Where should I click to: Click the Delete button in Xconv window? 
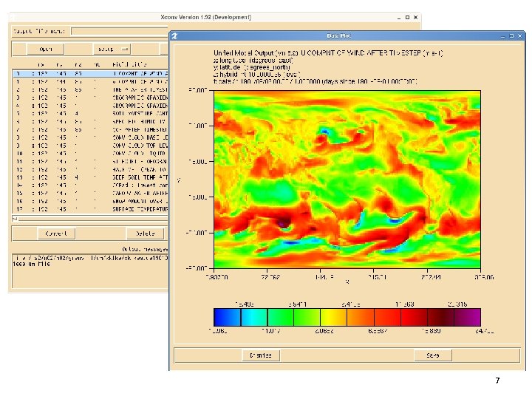[146, 233]
